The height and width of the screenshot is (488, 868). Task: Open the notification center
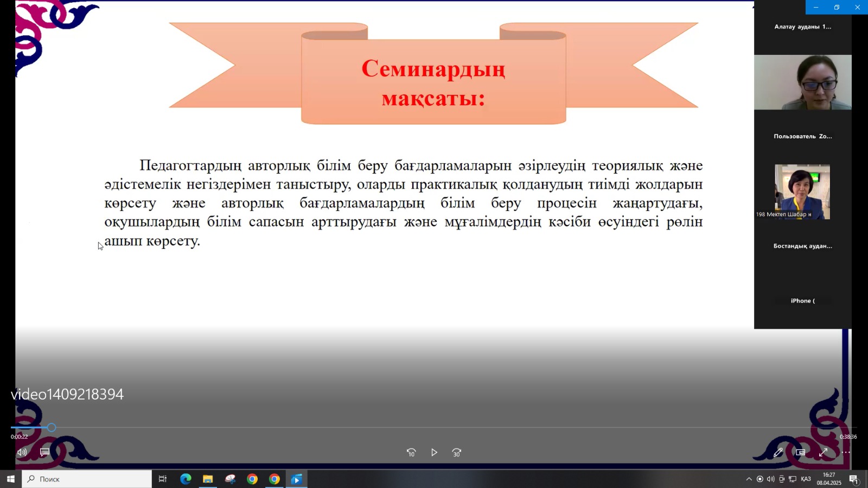tap(853, 479)
